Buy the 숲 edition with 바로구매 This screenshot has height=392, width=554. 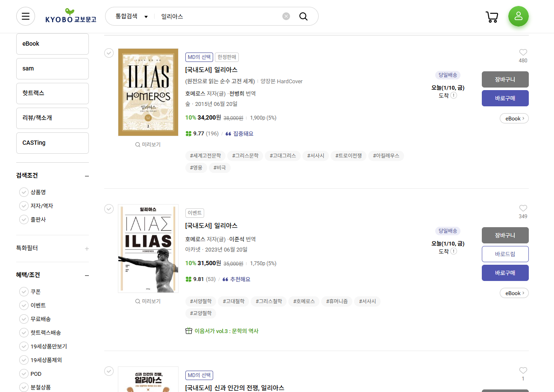point(505,98)
